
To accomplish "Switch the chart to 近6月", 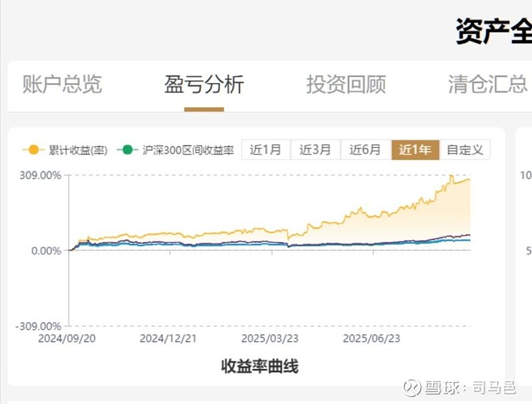I will click(x=365, y=150).
